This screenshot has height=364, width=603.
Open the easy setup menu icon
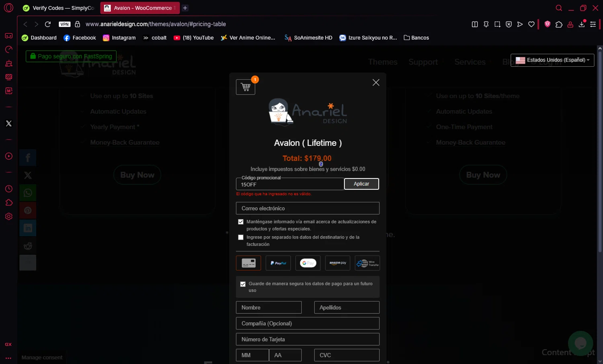coord(593,24)
